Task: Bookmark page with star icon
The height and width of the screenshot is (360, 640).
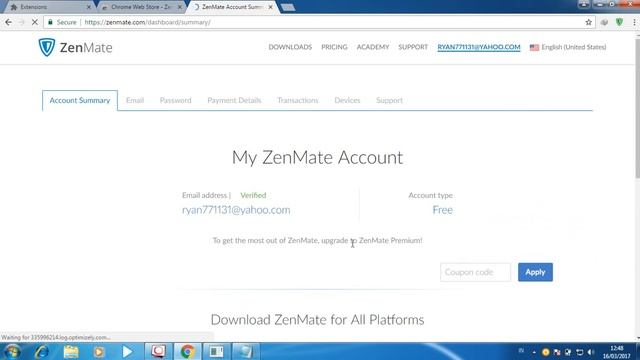Action: pos(588,22)
